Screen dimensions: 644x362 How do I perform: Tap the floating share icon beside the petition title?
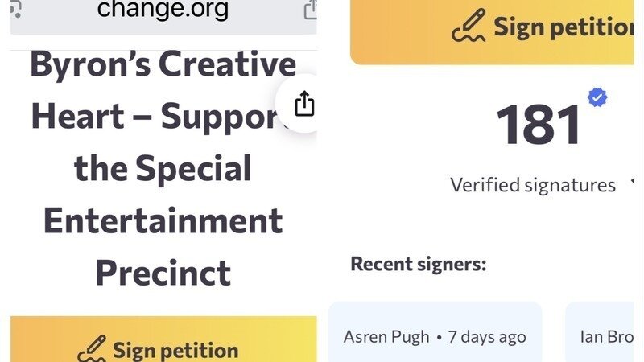click(303, 104)
